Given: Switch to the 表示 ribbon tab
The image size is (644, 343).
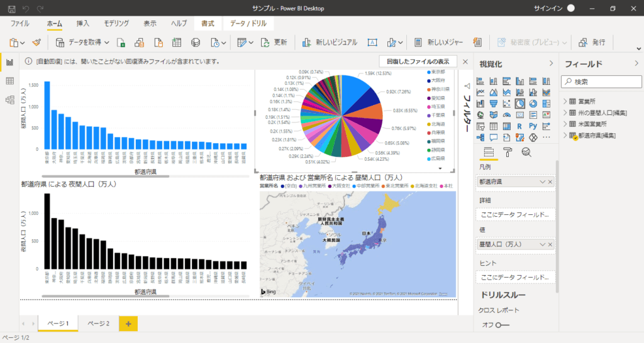Looking at the screenshot, I should [x=150, y=23].
